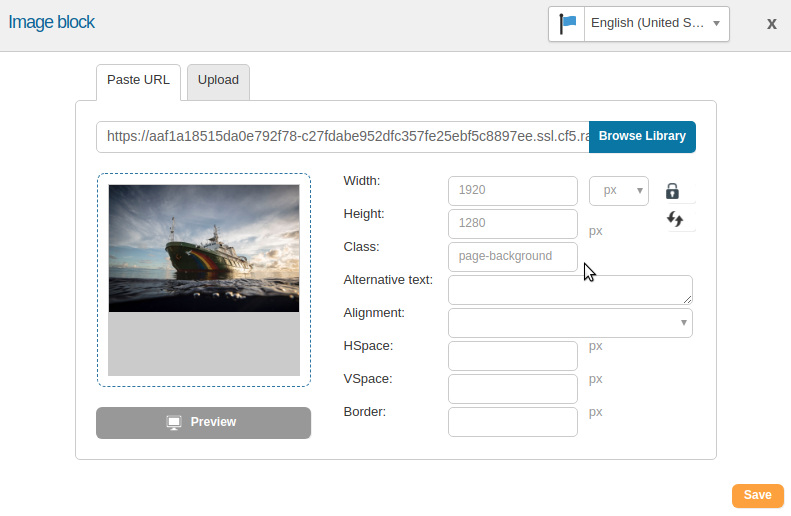Click the Border input field
Image resolution: width=791 pixels, height=516 pixels.
[513, 422]
